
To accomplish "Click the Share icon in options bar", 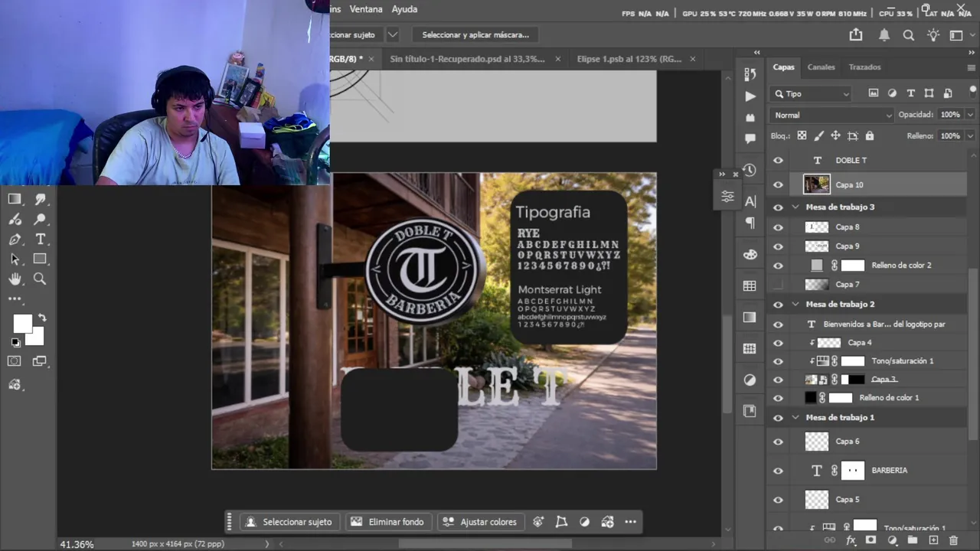I will pos(856,34).
